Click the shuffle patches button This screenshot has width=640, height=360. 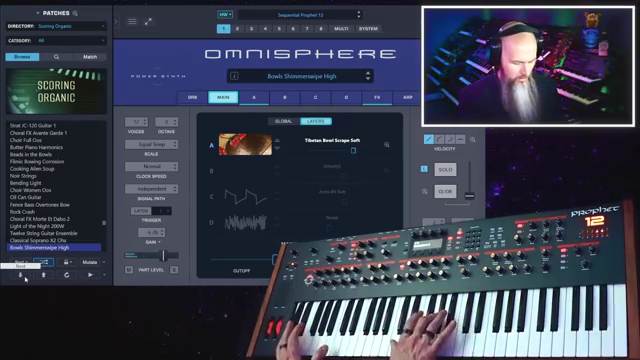click(x=43, y=262)
